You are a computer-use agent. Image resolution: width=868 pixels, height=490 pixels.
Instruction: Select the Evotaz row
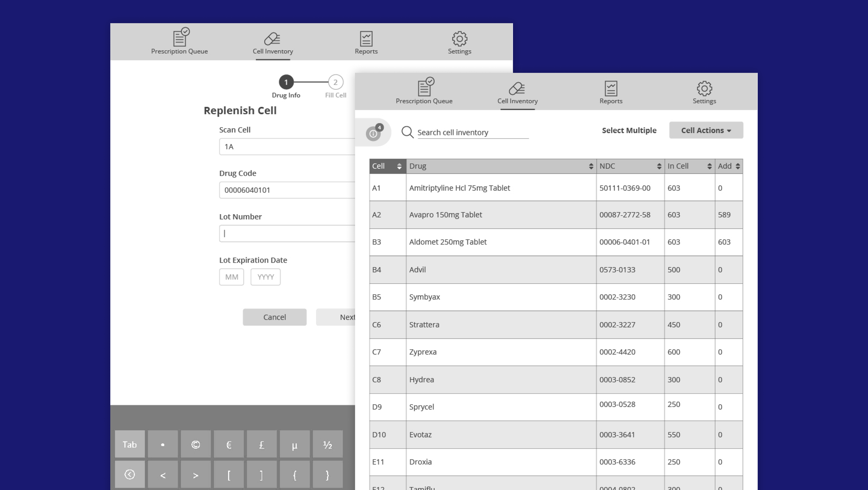click(x=556, y=434)
